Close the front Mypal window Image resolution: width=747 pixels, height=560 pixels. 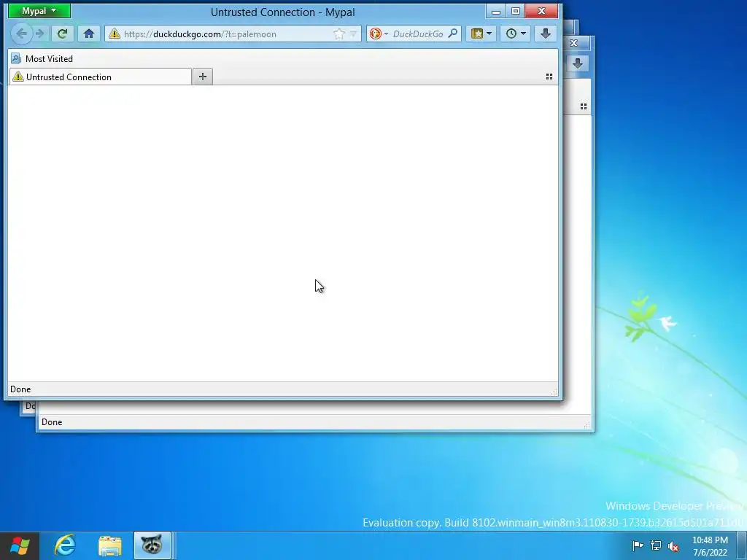click(x=541, y=11)
